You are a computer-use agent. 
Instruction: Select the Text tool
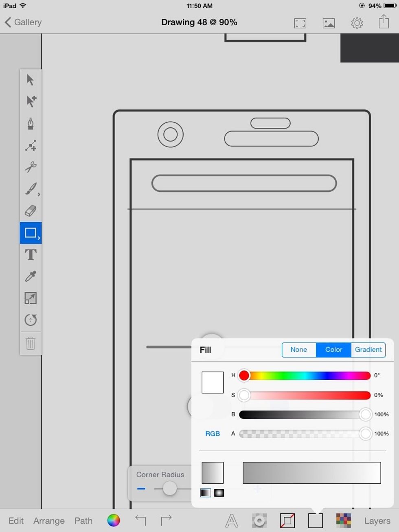click(x=31, y=255)
